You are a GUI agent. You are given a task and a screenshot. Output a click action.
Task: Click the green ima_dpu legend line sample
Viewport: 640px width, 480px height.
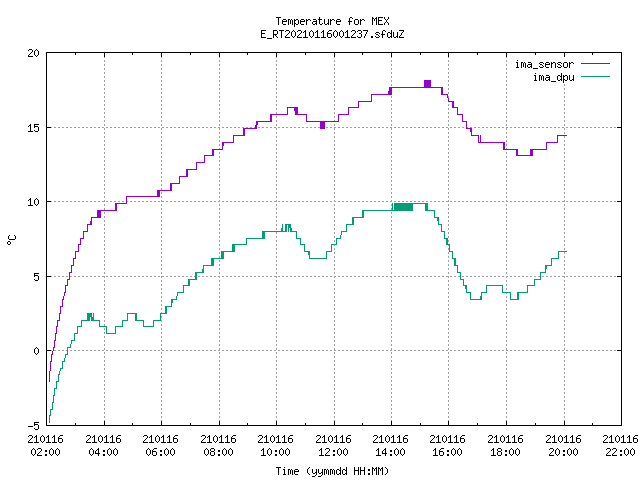pos(596,77)
